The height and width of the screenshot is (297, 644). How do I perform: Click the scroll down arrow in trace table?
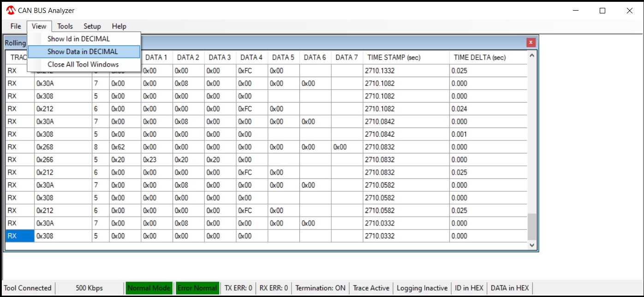pos(532,246)
